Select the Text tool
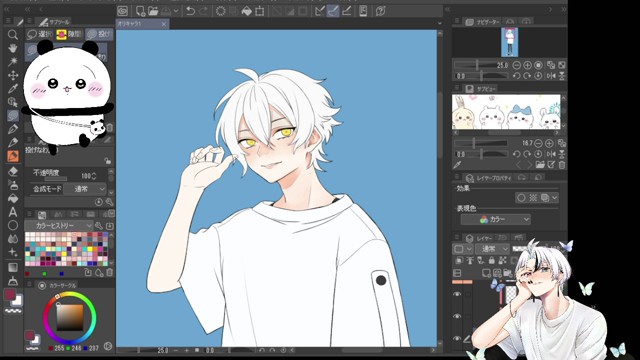 [13, 211]
